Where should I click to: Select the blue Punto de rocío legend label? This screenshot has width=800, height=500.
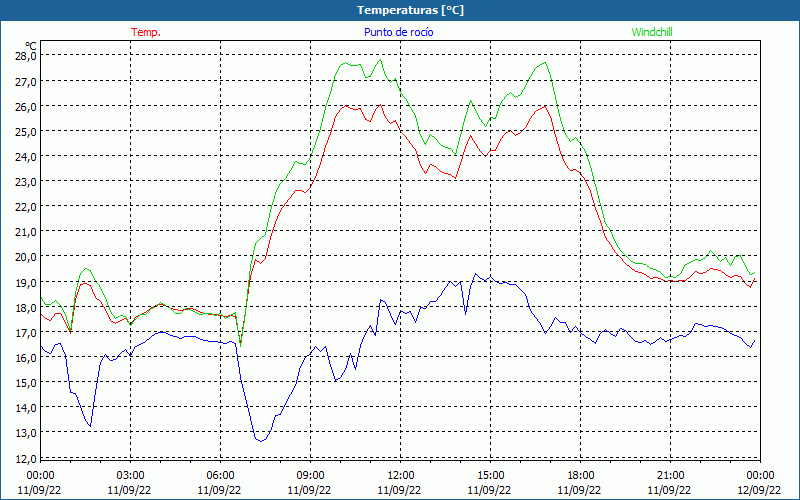tap(398, 32)
